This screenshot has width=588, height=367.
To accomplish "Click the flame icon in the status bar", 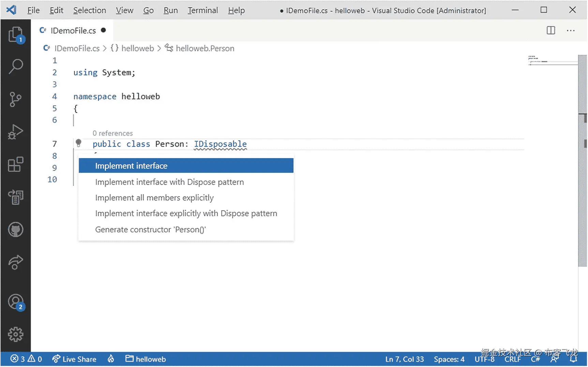I will (111, 359).
